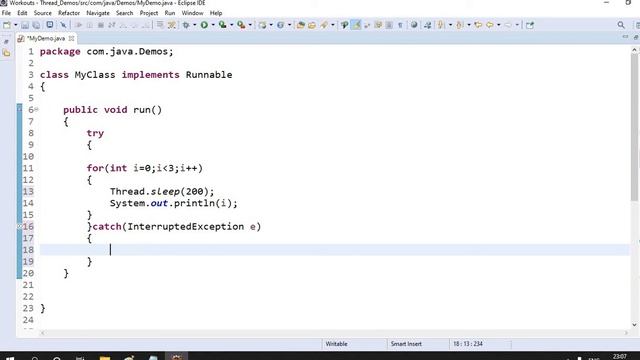Click the Debug bug icon

click(186, 25)
